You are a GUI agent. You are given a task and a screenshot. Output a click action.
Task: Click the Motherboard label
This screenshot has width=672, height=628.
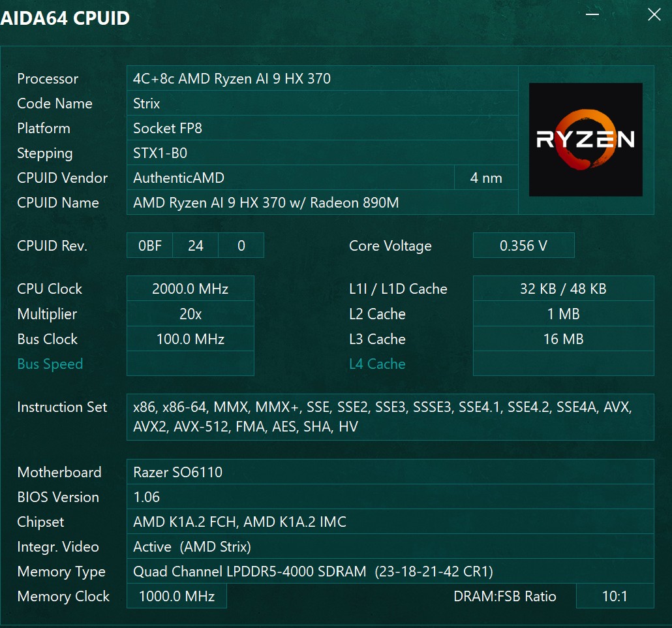[59, 472]
